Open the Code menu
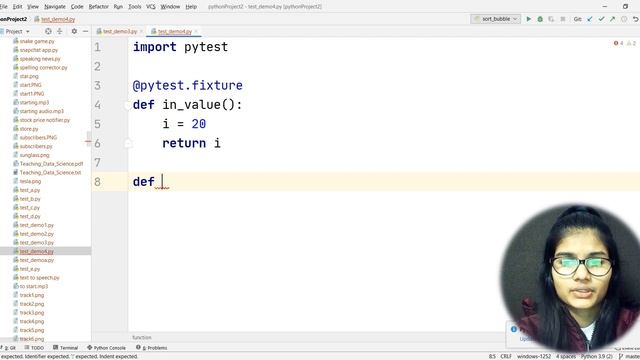Viewport: 640px width, 360px height. point(77,7)
